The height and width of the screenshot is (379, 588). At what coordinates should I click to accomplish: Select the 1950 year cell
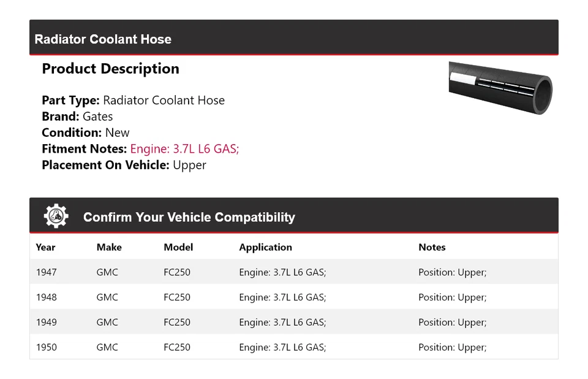46,348
